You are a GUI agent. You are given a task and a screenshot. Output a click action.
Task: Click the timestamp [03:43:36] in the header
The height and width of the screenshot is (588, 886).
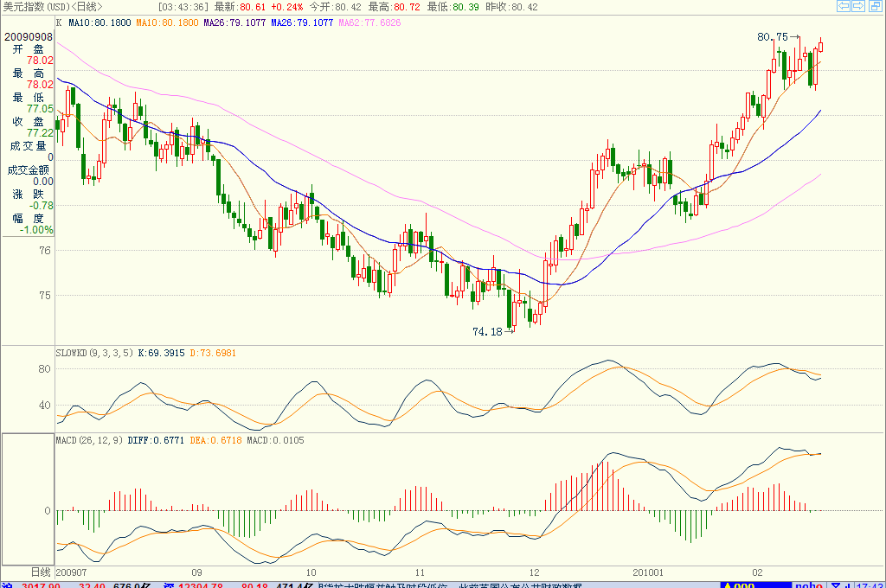(183, 7)
